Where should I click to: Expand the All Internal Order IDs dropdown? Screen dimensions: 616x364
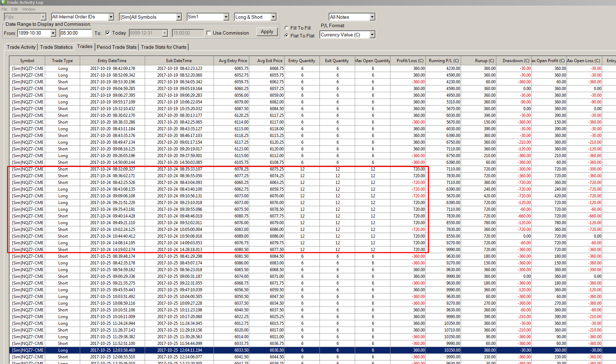tap(111, 17)
